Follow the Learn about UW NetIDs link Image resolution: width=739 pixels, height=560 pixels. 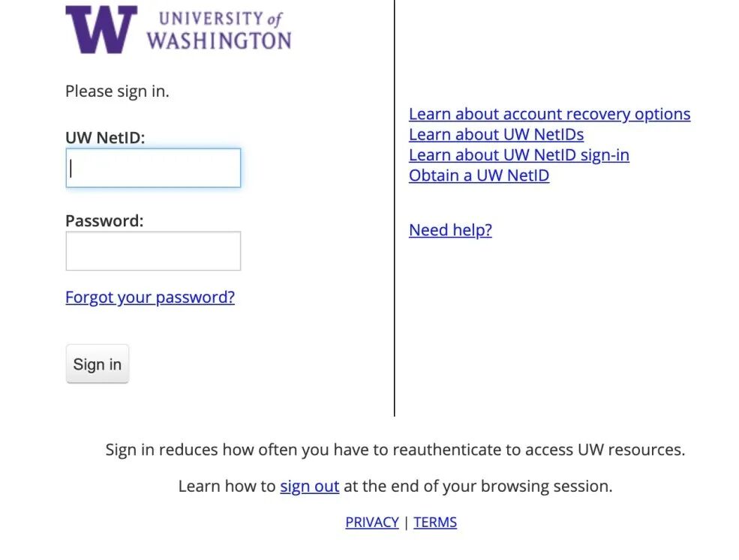pos(496,135)
